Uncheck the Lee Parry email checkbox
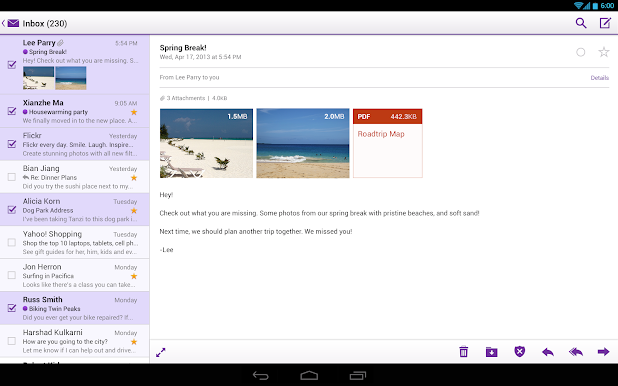This screenshot has height=386, width=618. click(x=12, y=64)
